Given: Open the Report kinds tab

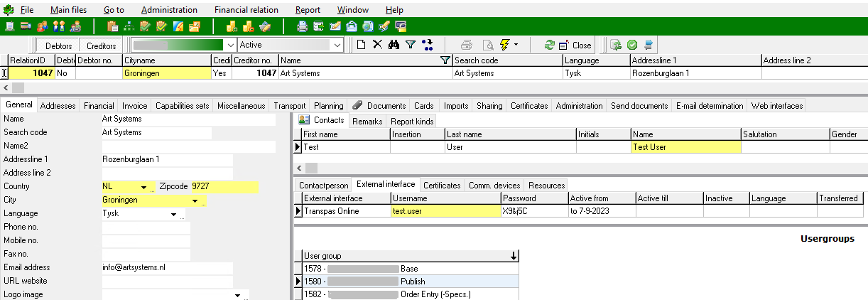Looking at the screenshot, I should [x=412, y=122].
